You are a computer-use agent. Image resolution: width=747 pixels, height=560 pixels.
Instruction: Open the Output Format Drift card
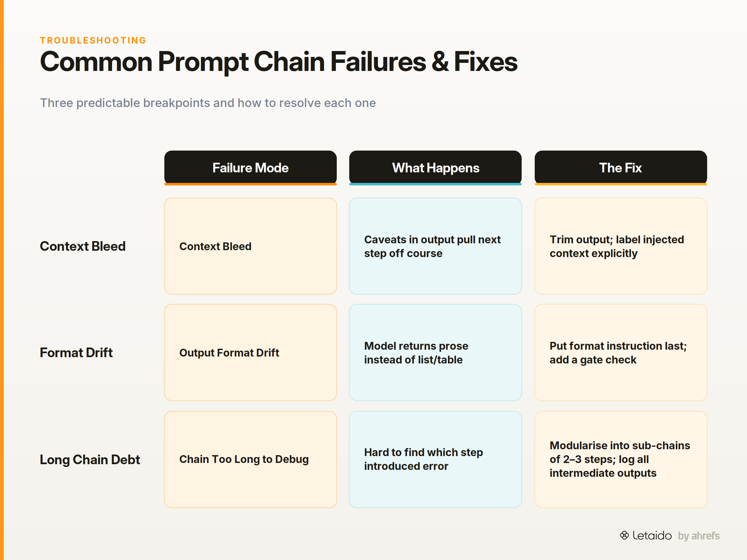pos(250,352)
